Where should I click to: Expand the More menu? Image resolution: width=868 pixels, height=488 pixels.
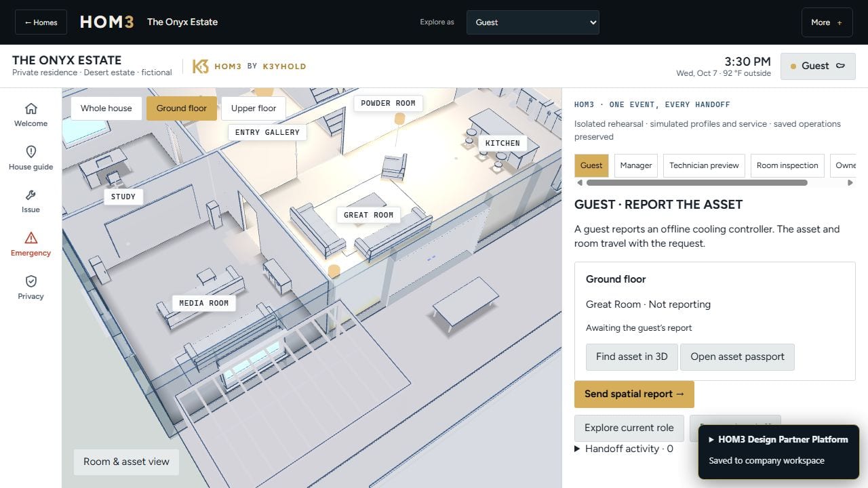[x=827, y=22]
